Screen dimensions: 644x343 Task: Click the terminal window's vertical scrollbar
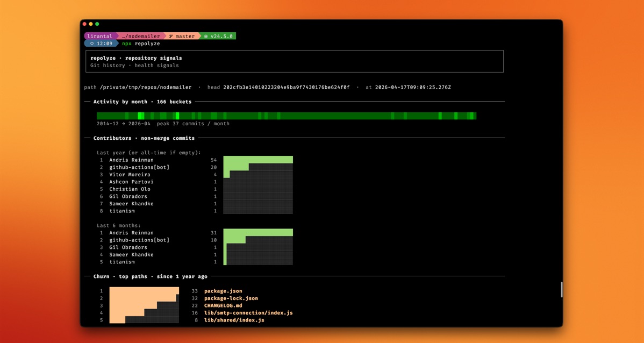click(562, 289)
